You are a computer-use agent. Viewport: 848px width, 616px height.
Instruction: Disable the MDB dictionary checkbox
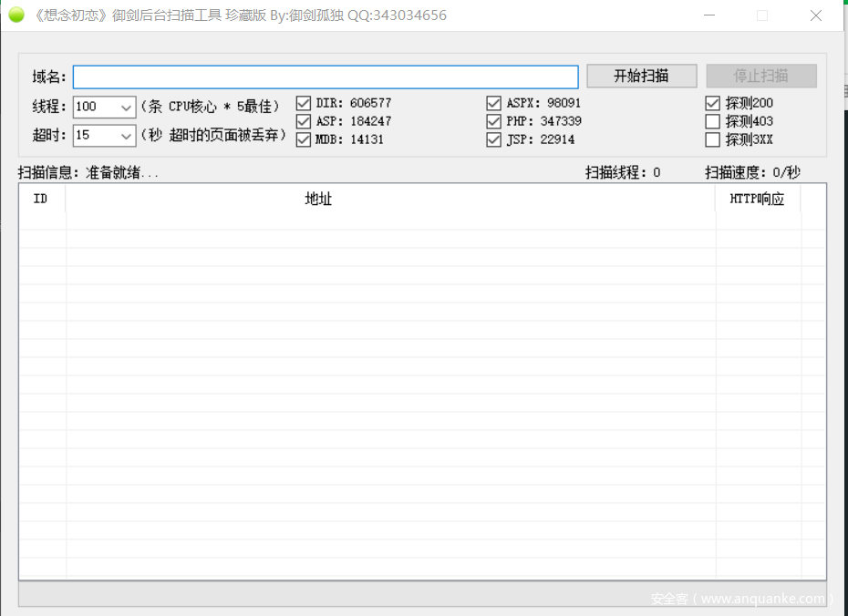point(304,139)
